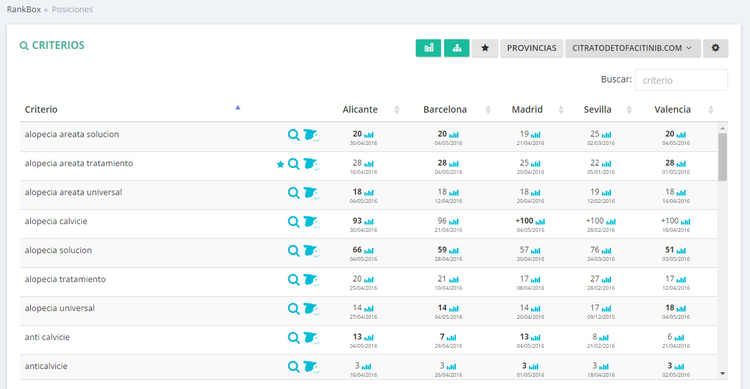The height and width of the screenshot is (389, 750).
Task: Click Spain map icon for alopecia areata universal
Action: pyautogui.click(x=311, y=193)
